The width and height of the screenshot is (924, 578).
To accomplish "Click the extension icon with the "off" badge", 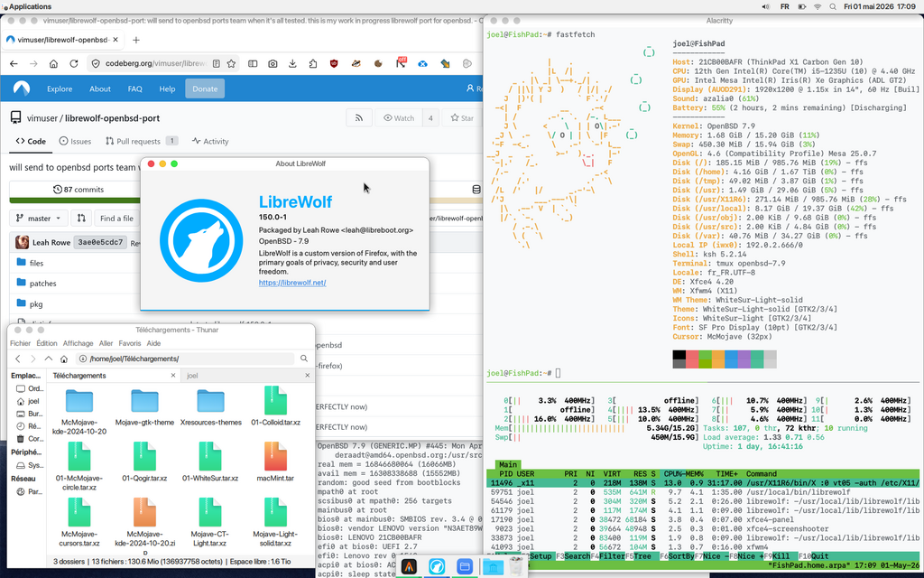I will point(401,63).
